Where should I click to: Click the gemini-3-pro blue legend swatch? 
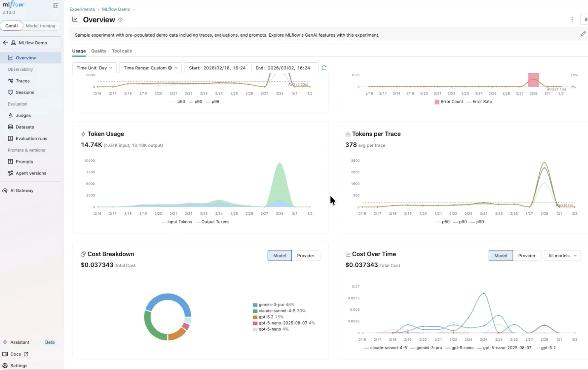[x=255, y=305]
